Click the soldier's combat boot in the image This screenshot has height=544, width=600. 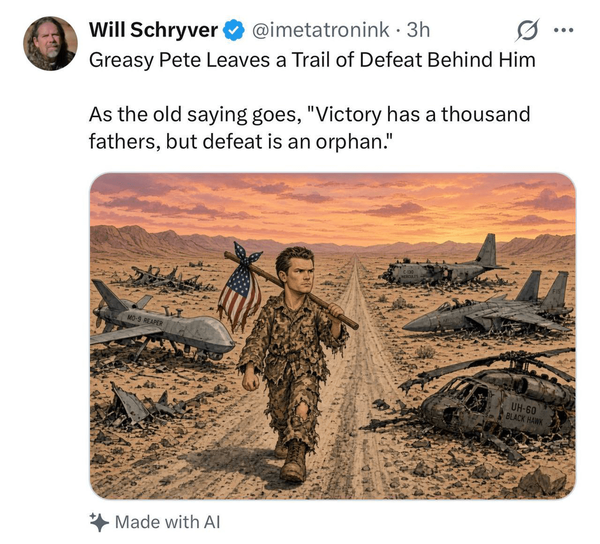coord(294,463)
